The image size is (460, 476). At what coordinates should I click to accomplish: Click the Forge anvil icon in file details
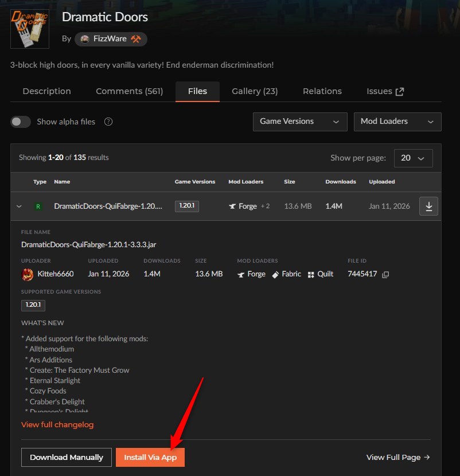tap(241, 275)
